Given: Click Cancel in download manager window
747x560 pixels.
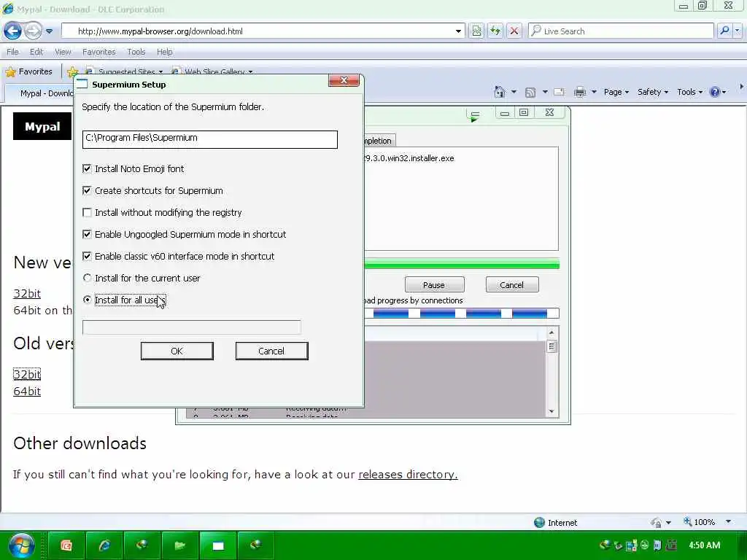Looking at the screenshot, I should click(512, 285).
